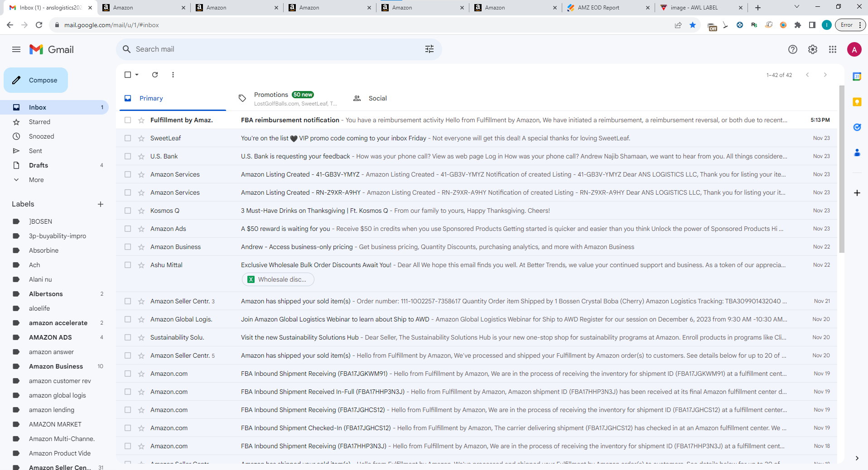Open Google Keep side panel icon

click(857, 102)
